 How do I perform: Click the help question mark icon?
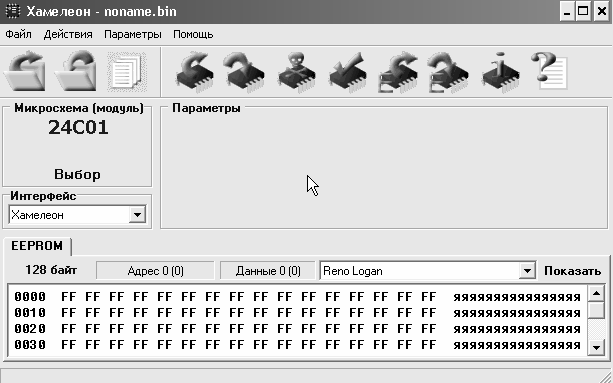(x=549, y=72)
